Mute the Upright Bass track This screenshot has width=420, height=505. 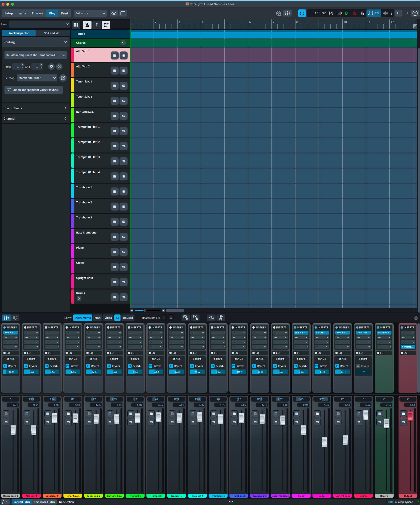(x=115, y=282)
